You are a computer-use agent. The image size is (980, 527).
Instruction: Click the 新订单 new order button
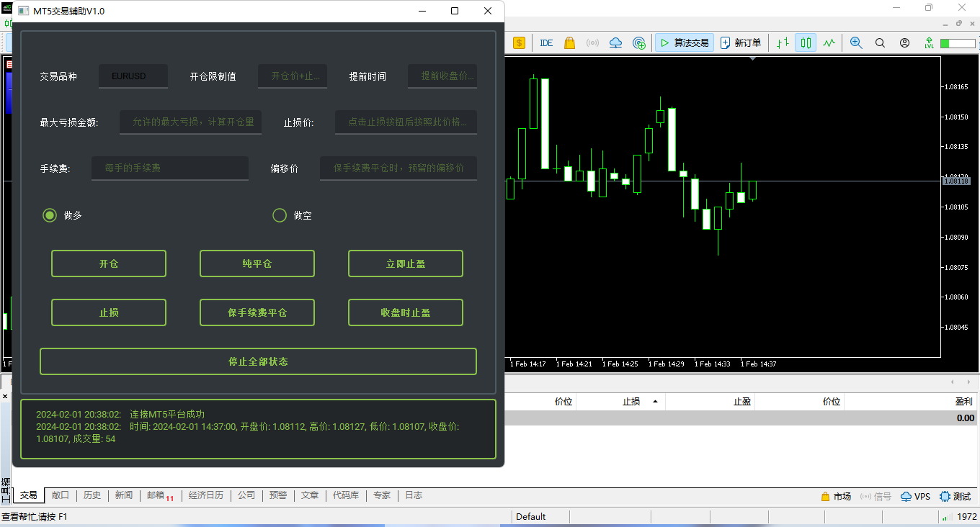click(x=740, y=43)
